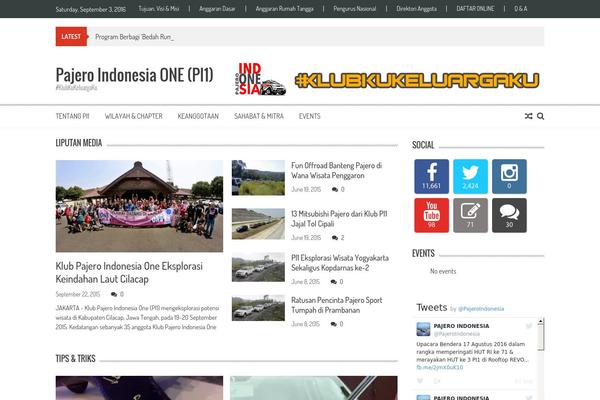This screenshot has height=400, width=600.
Task: Open latest ticker headline Program Berbagi
Action: [134, 37]
